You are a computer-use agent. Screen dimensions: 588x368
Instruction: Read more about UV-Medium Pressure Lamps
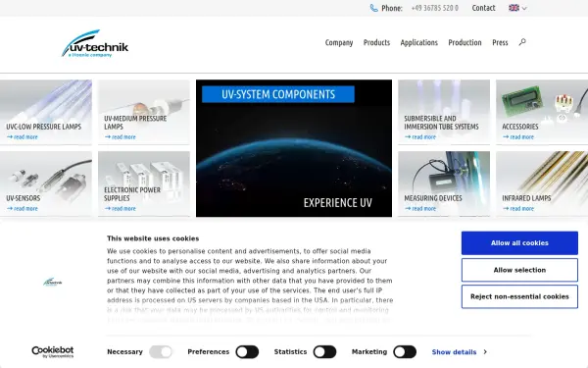(x=120, y=137)
